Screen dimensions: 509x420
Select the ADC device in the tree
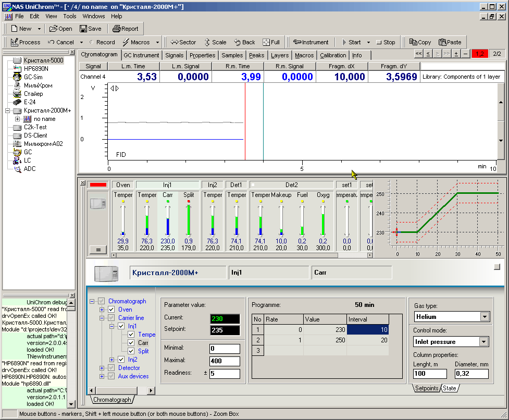point(30,169)
